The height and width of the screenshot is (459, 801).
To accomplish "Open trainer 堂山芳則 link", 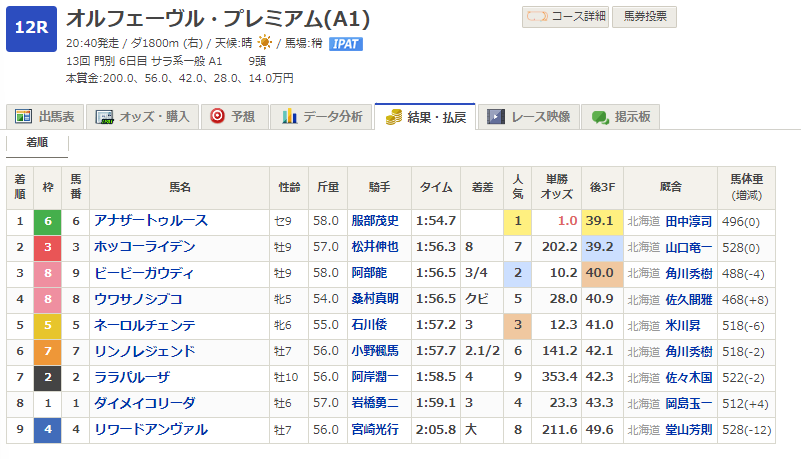I will (689, 430).
